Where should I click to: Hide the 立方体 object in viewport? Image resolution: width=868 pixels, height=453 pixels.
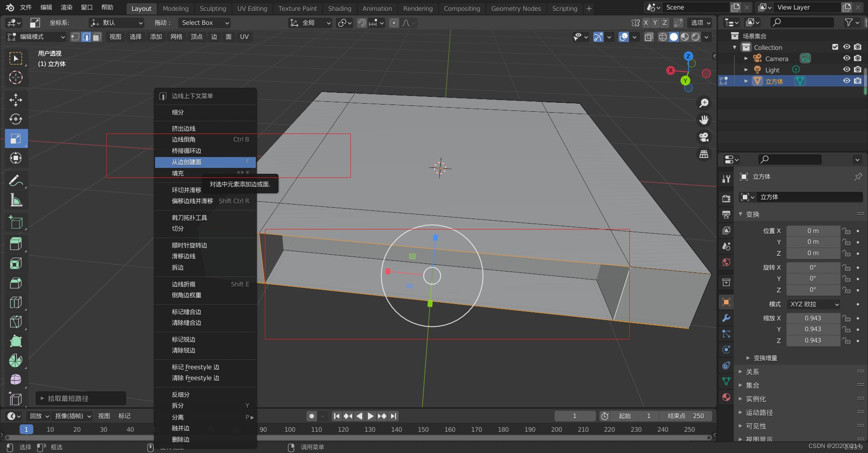847,81
